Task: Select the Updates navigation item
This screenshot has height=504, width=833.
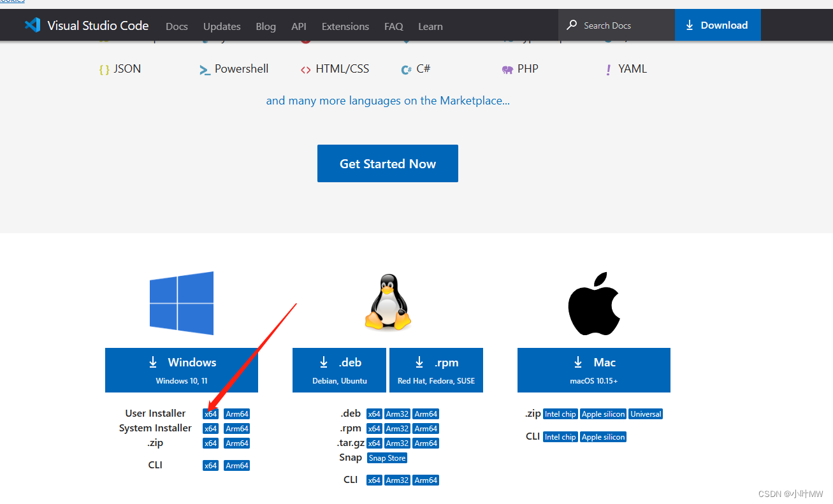Action: (x=221, y=26)
